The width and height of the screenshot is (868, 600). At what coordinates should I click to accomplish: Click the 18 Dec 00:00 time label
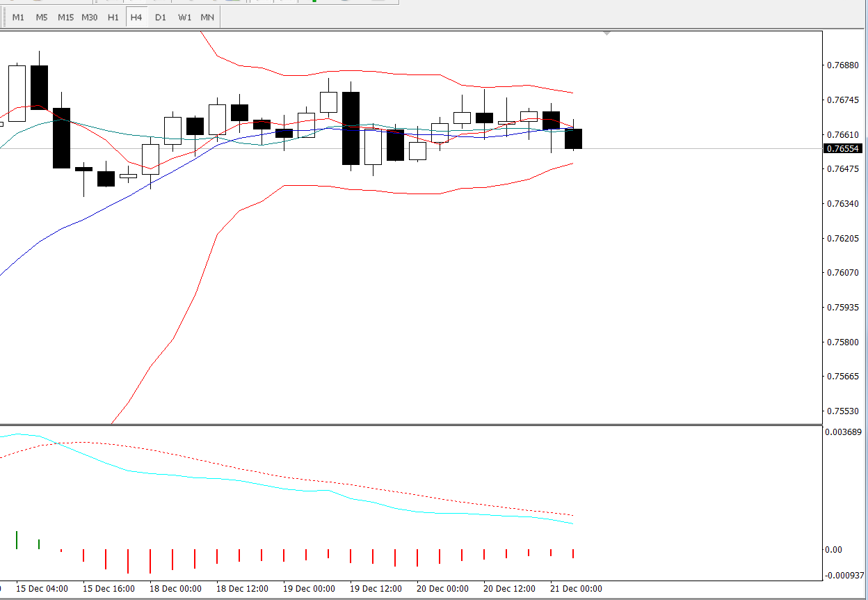(x=176, y=589)
